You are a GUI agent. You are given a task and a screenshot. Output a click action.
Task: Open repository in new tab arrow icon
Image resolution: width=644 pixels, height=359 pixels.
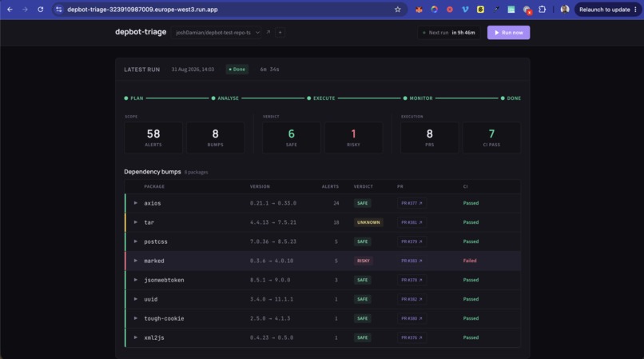point(268,33)
